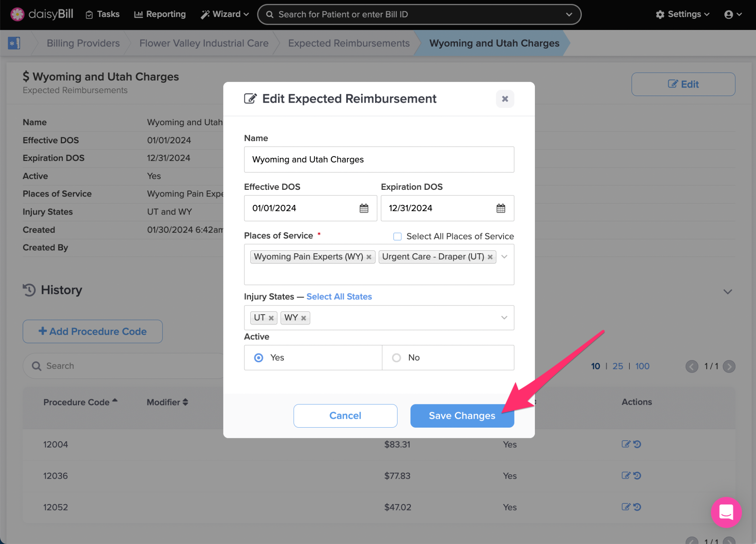This screenshot has height=544, width=756.
Task: Click the Select All States link
Action: [x=339, y=297]
